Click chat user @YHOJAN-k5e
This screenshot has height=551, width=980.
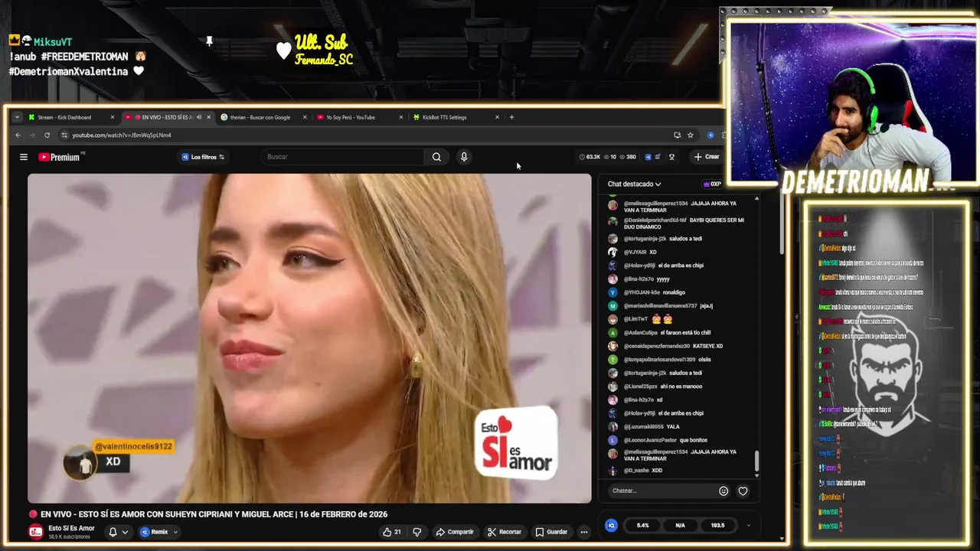point(642,292)
